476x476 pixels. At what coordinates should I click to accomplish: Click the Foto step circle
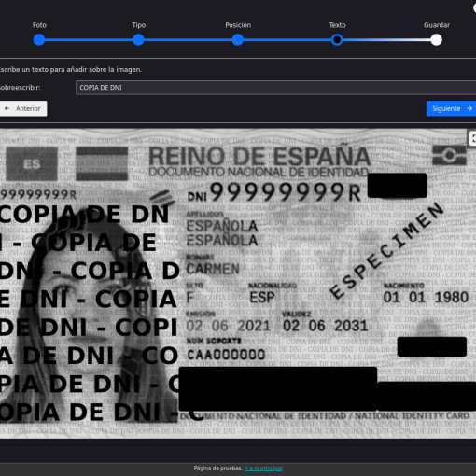tap(39, 40)
